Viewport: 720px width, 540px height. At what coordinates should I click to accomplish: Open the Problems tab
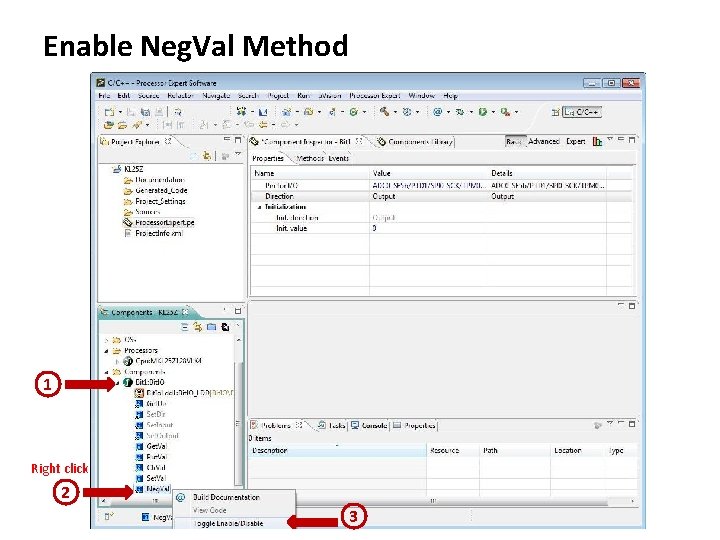(276, 426)
